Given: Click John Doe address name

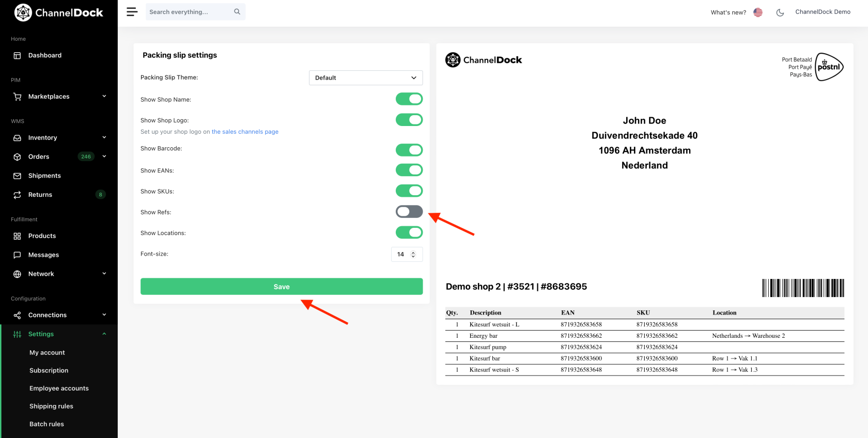Looking at the screenshot, I should tap(644, 120).
